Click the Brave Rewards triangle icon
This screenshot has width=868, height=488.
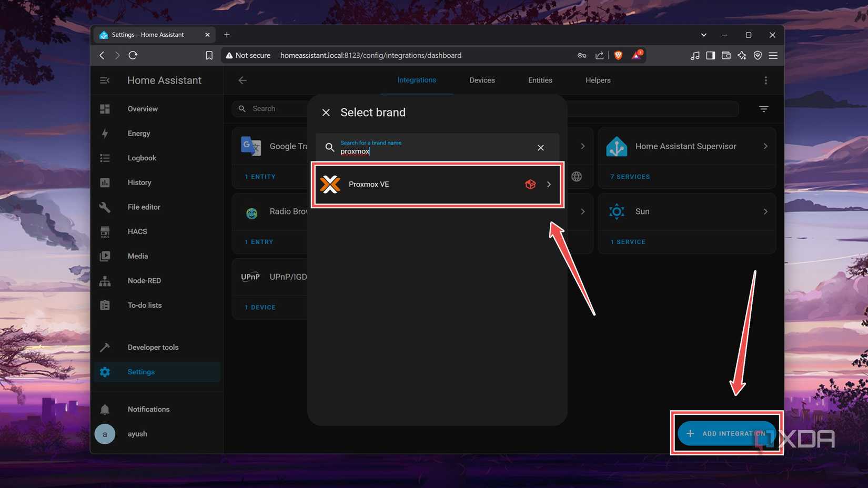637,55
